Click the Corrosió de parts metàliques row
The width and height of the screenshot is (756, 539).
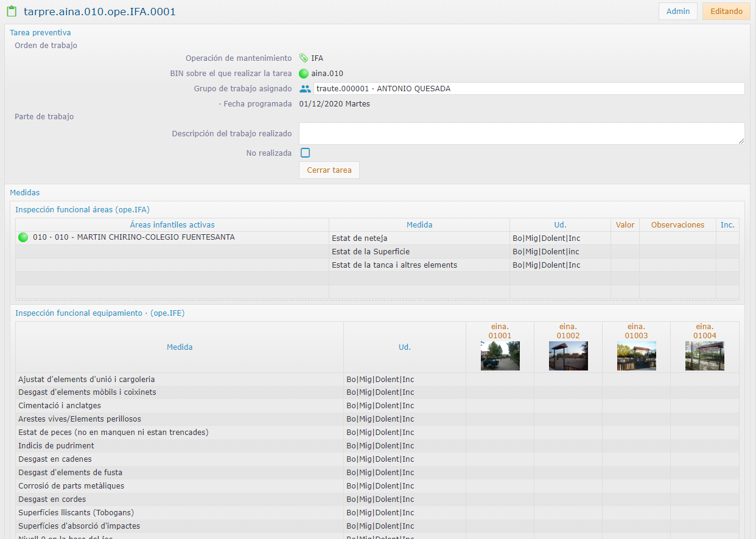(377, 486)
